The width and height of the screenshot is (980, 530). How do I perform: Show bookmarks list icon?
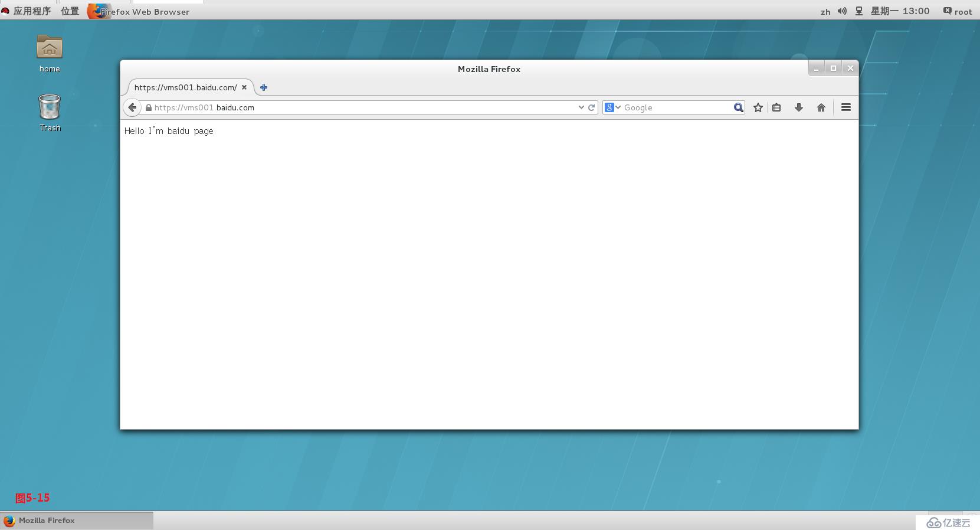(777, 107)
